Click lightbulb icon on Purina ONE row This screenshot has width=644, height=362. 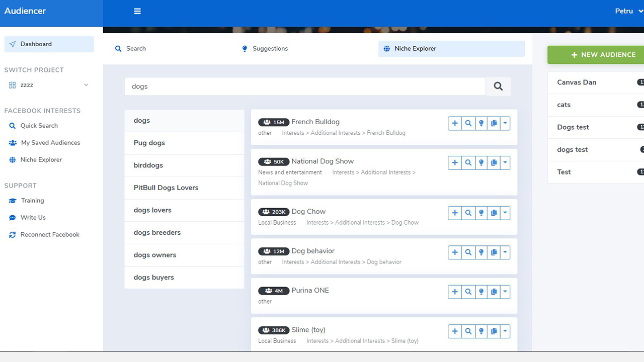tap(481, 292)
